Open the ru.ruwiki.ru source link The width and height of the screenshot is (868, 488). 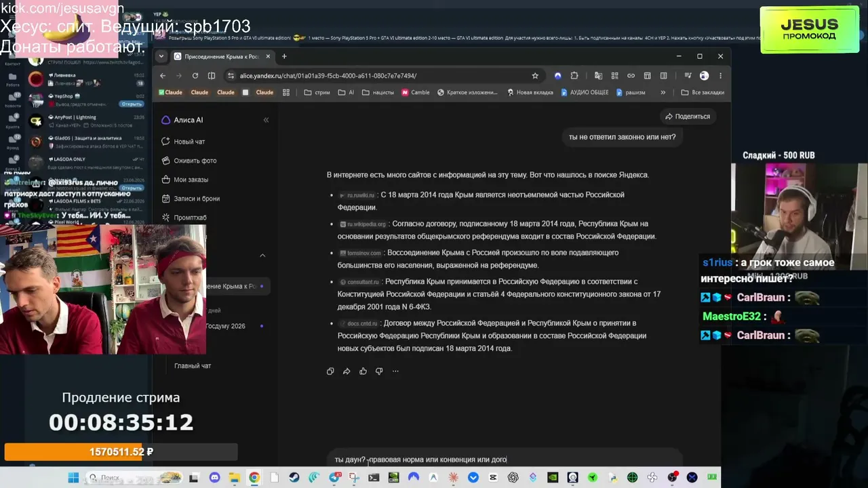[357, 195]
